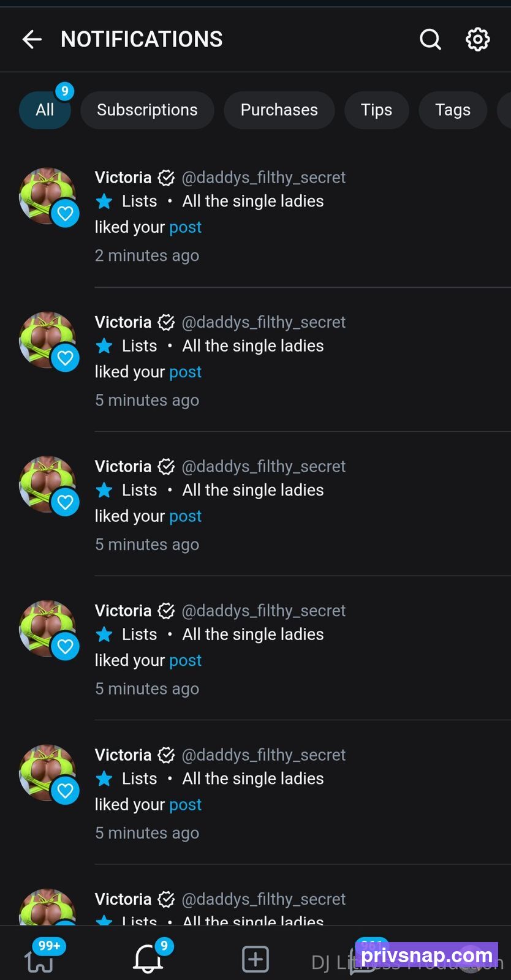Tap the bell icon in the bottom bar
Screen dimensions: 511x980
click(148, 959)
